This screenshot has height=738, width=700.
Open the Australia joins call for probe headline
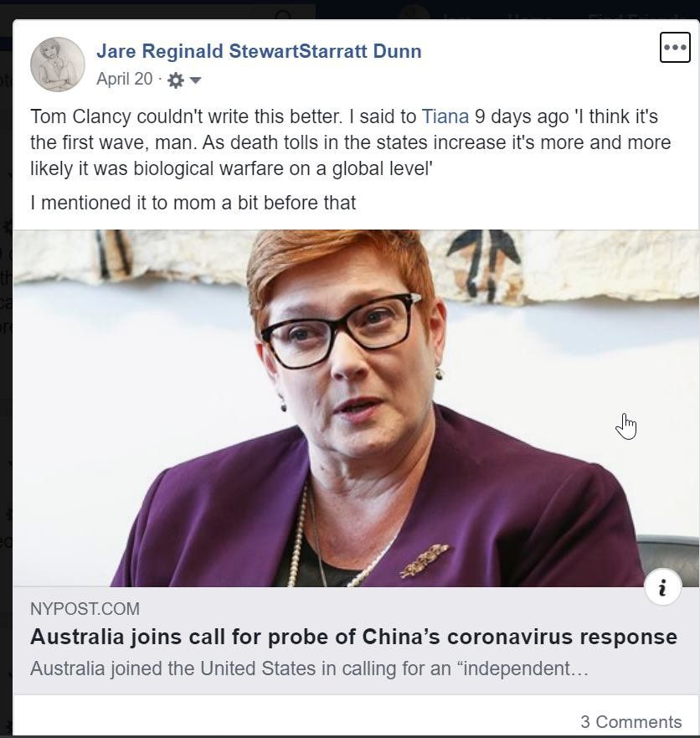coord(353,637)
